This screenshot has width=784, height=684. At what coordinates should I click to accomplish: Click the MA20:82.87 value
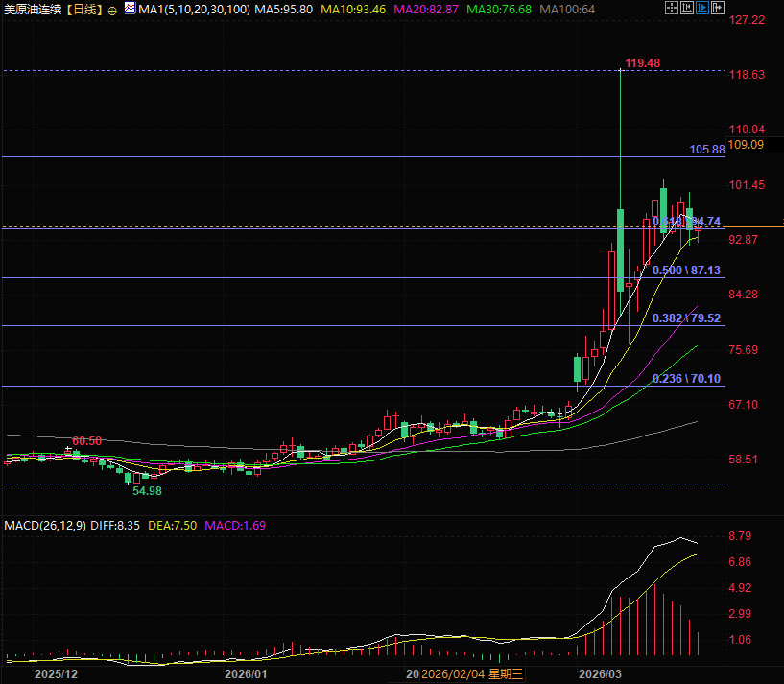[x=426, y=10]
